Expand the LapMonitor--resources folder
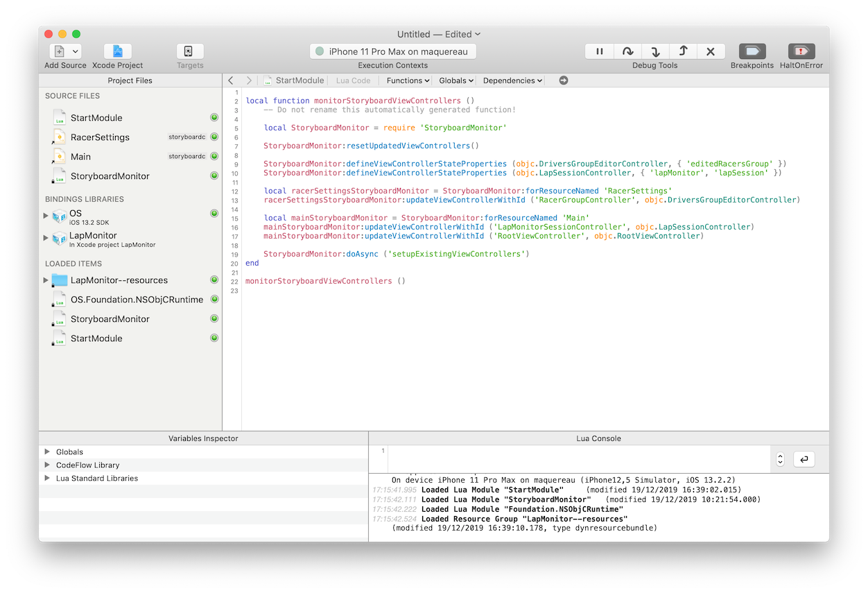 (46, 280)
